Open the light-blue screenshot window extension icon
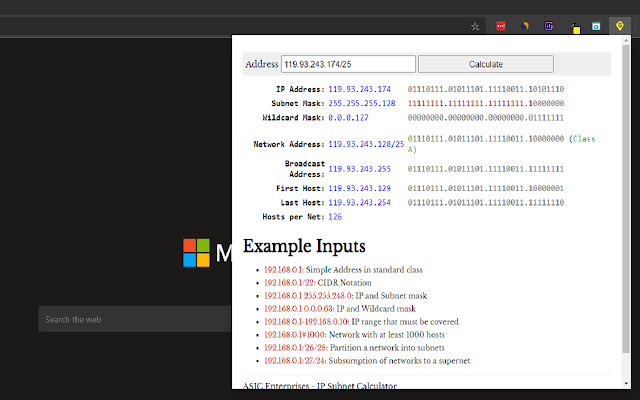The height and width of the screenshot is (400, 640). [596, 27]
